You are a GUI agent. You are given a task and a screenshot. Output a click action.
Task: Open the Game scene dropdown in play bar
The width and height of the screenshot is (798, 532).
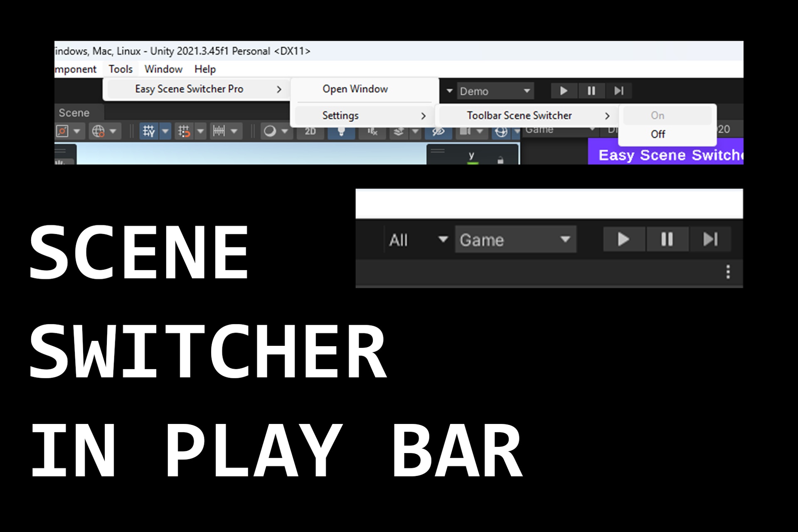point(515,239)
